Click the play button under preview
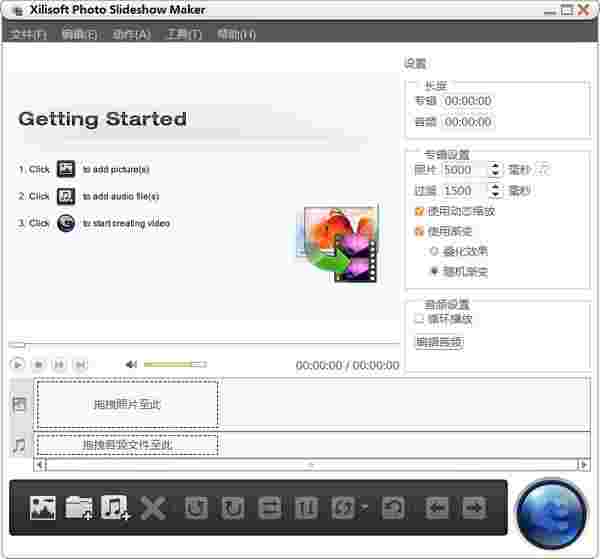Screen dimensions: 600x559 (18, 364)
